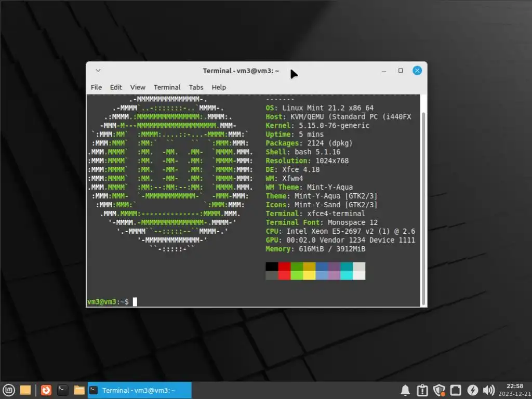Viewport: 532px width, 399px height.
Task: Click the Terminal value 'xfce4-terminal'
Action: (336, 214)
